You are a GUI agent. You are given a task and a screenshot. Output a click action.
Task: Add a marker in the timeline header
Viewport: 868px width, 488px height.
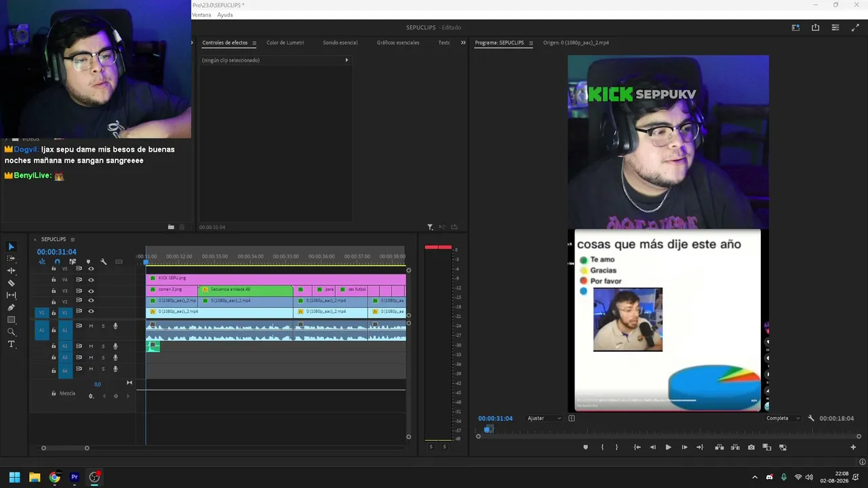88,262
